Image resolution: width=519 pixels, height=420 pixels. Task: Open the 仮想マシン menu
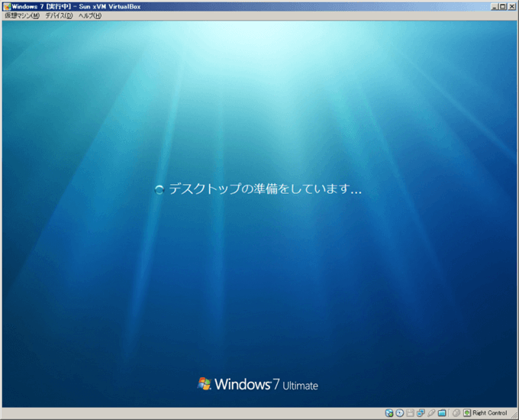pyautogui.click(x=21, y=16)
